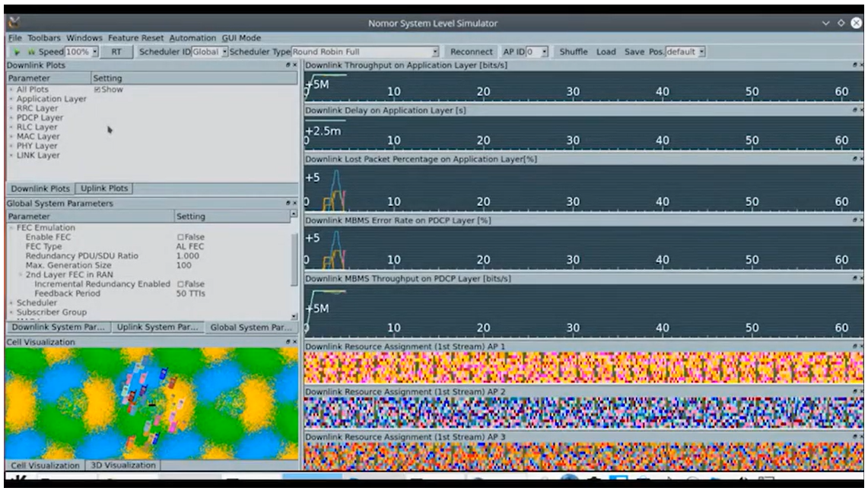
Task: Click the Shuffle button
Action: [x=574, y=52]
